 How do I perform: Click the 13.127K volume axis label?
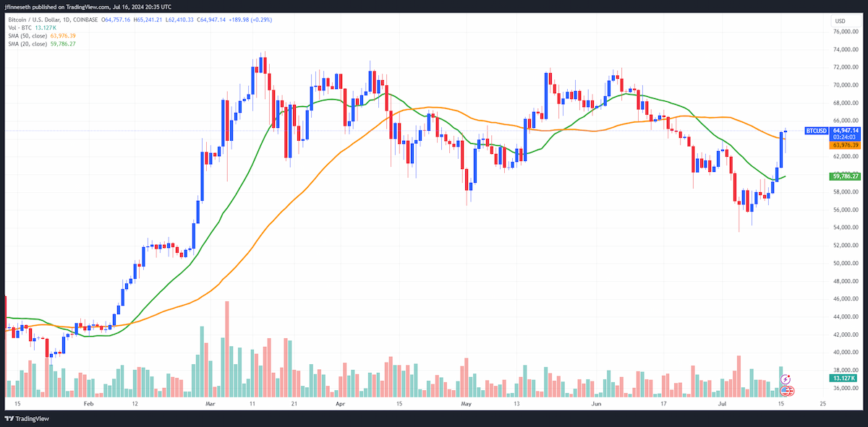(x=844, y=378)
